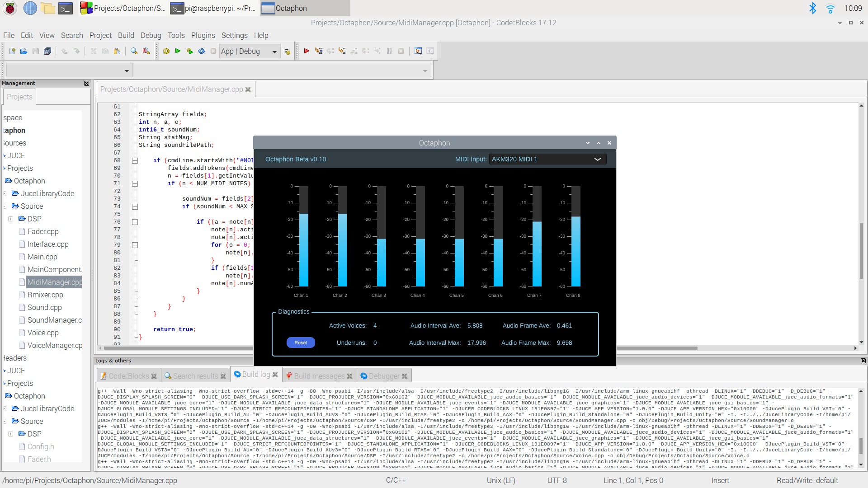Close the Build log tab
The height and width of the screenshot is (488, 868).
(275, 375)
